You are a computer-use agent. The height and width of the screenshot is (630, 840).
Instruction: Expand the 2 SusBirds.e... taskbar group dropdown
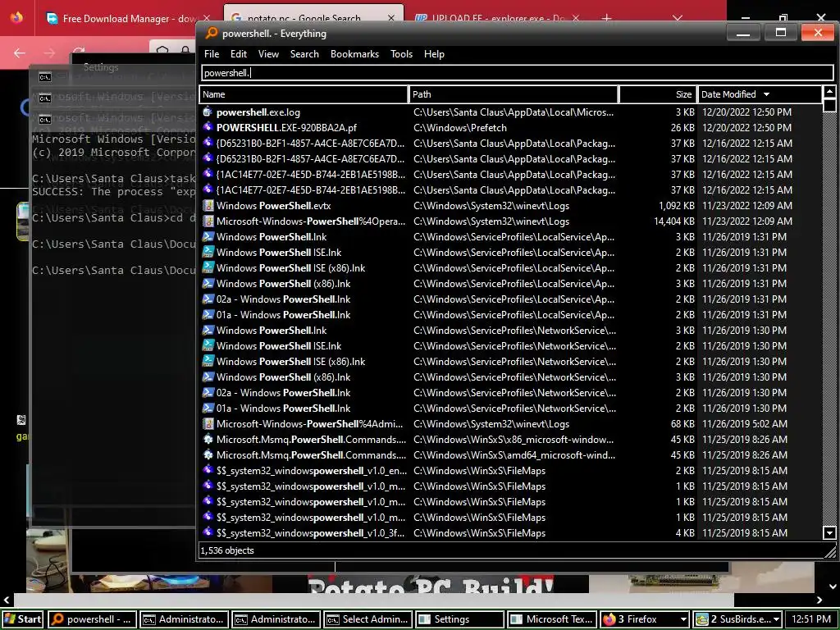775,620
